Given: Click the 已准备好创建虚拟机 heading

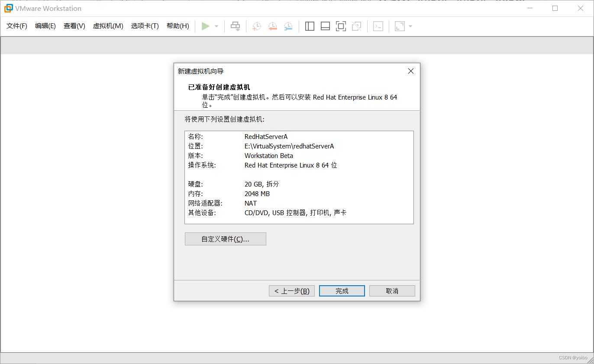Looking at the screenshot, I should click(x=219, y=87).
